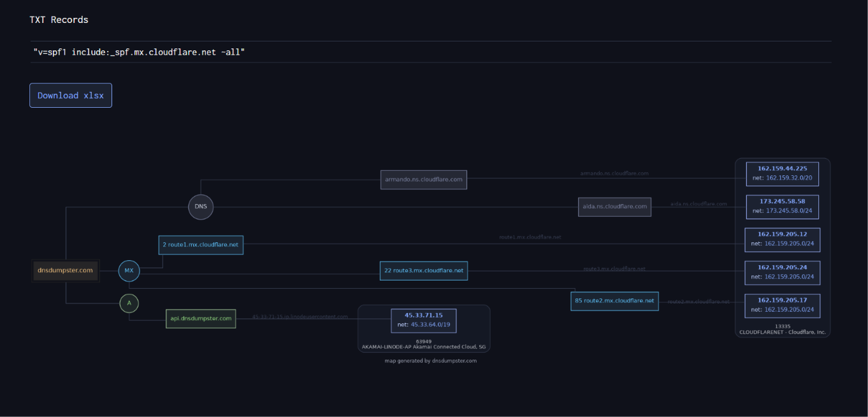Click the 173.245.58.58 IP box
This screenshot has height=417, width=868.
(782, 207)
